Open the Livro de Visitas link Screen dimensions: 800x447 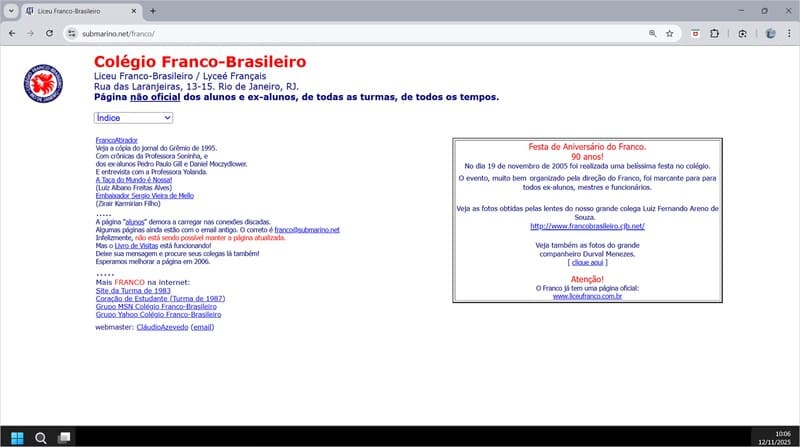coord(136,246)
